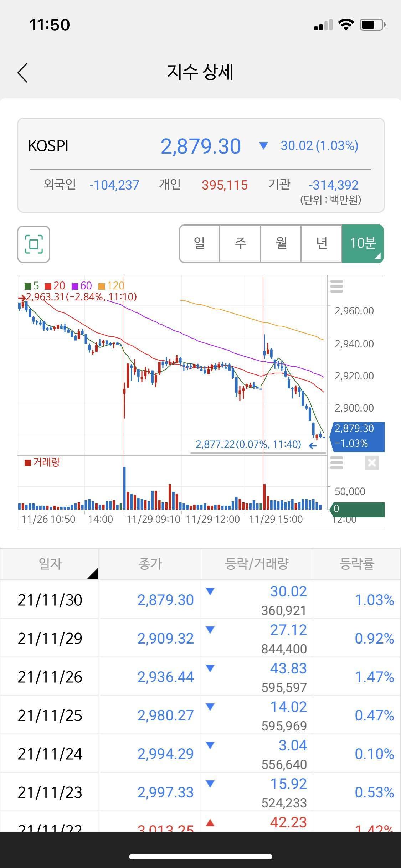Select the 21/11/29 row in table
Screen dimensions: 401x868
point(200,638)
